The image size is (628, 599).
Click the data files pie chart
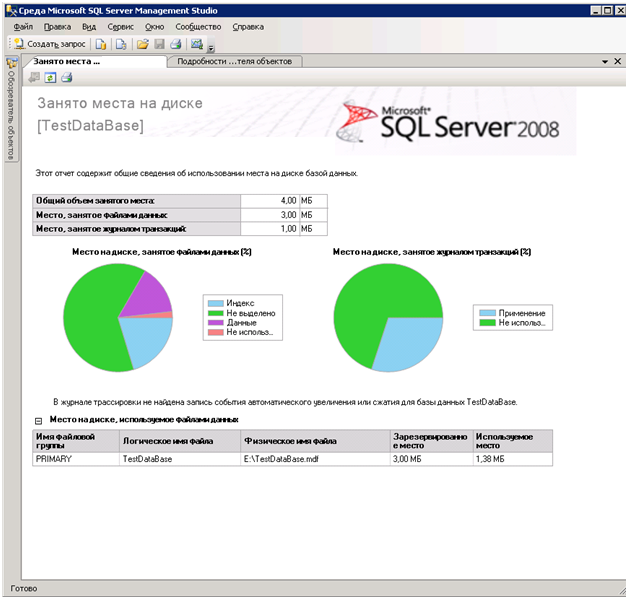point(118,318)
